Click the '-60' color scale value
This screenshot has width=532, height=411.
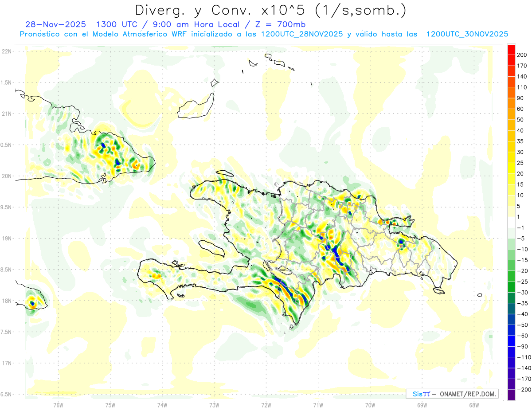coord(523,336)
